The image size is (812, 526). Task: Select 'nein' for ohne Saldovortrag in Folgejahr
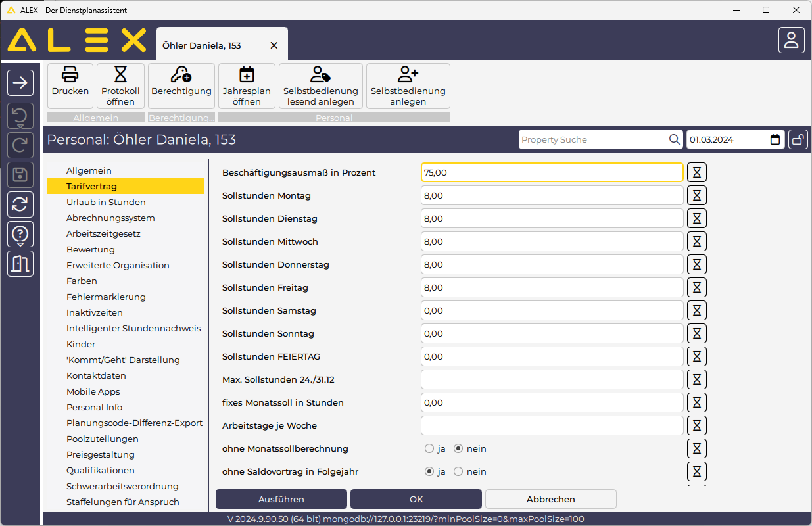(458, 471)
